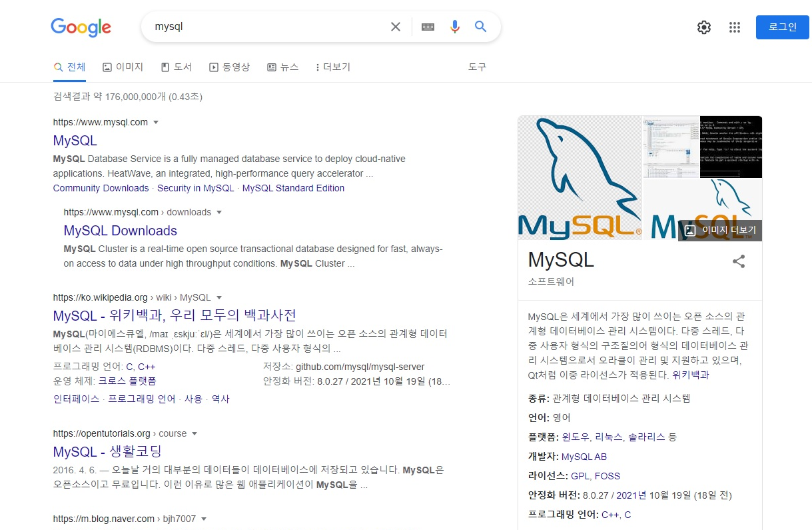Open the MySQL AB developer link

[584, 457]
